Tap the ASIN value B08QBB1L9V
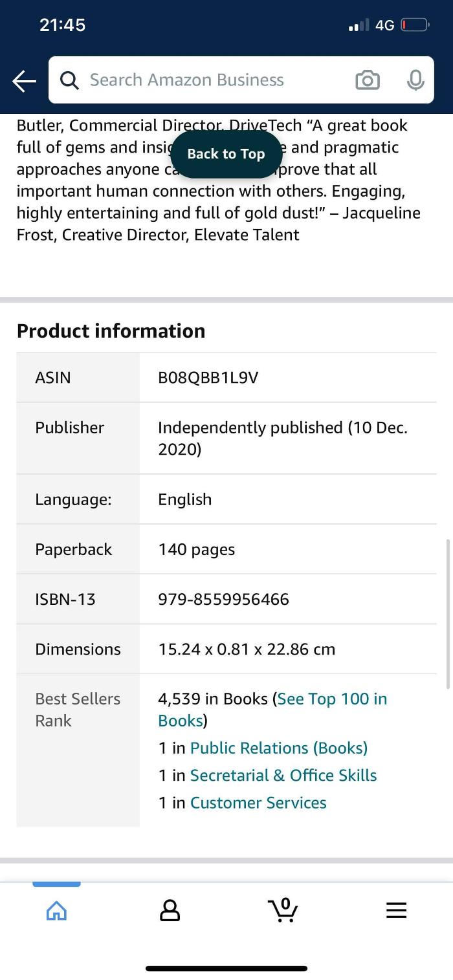The image size is (453, 980). tap(208, 378)
